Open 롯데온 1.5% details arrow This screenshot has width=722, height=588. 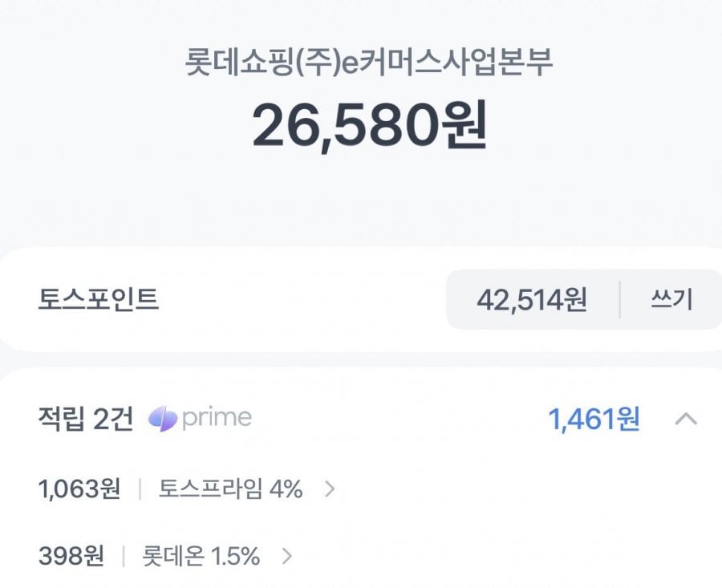click(x=287, y=556)
